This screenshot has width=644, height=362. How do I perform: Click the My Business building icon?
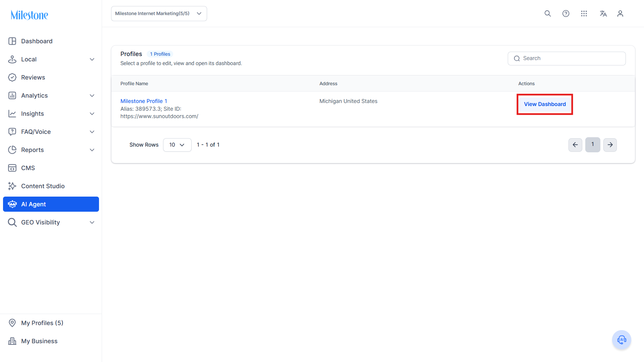(x=12, y=341)
